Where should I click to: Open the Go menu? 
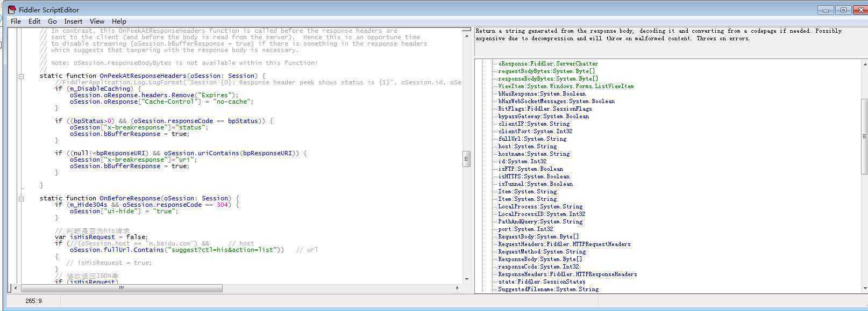[x=52, y=21]
